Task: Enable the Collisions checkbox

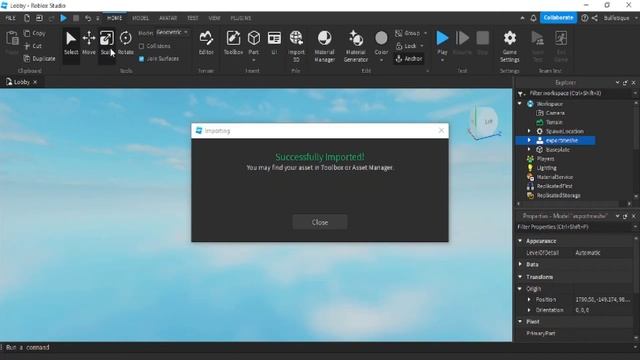Action: click(x=142, y=46)
